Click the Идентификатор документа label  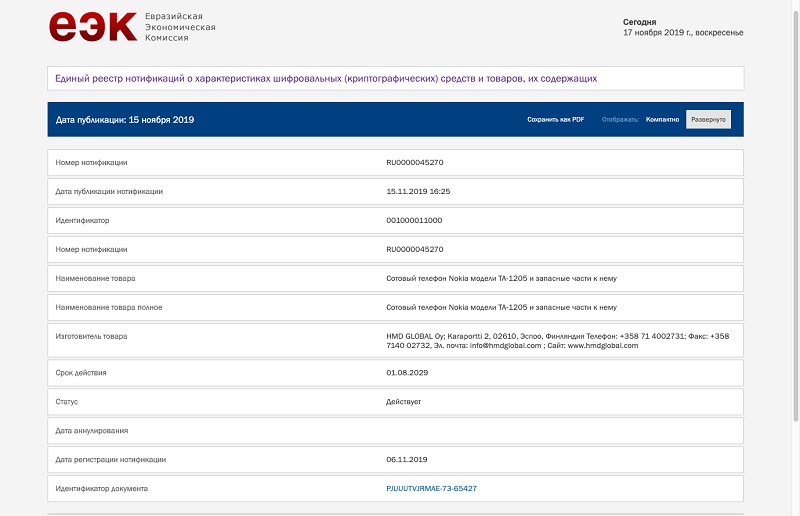[x=102, y=488]
